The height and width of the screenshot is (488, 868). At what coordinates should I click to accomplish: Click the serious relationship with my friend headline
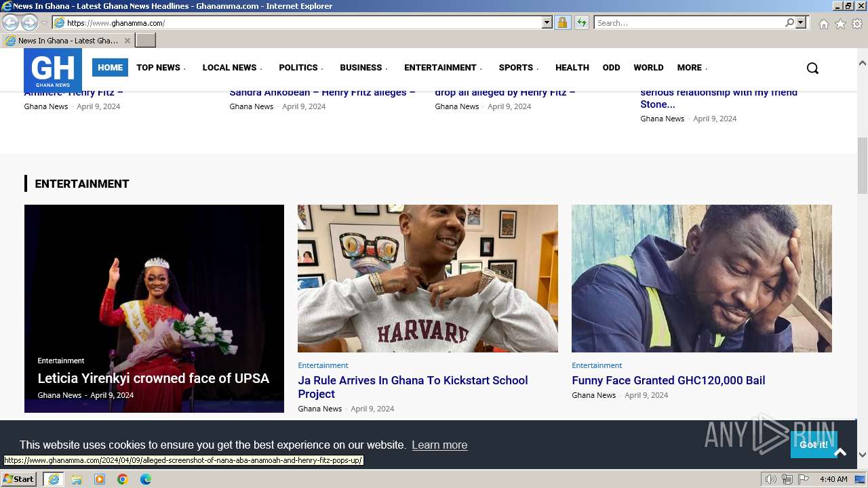719,98
